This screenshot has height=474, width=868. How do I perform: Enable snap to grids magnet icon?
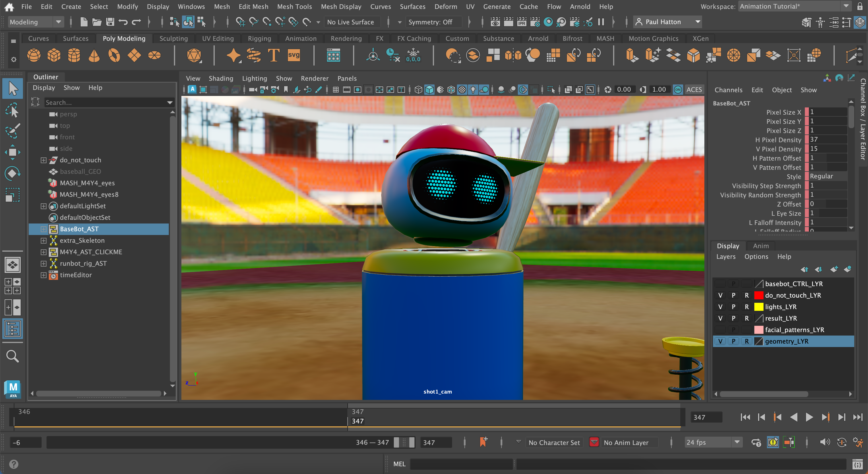click(x=241, y=22)
